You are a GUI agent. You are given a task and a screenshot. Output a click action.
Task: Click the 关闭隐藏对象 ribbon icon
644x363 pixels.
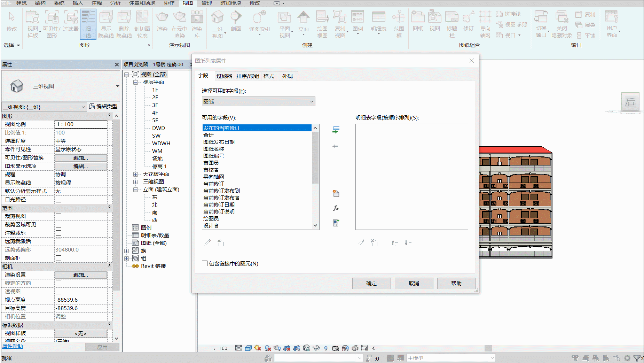tap(562, 24)
